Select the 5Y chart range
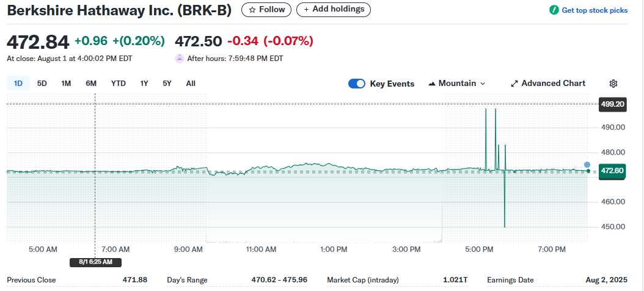Viewport: 644px width, 291px height. point(167,84)
